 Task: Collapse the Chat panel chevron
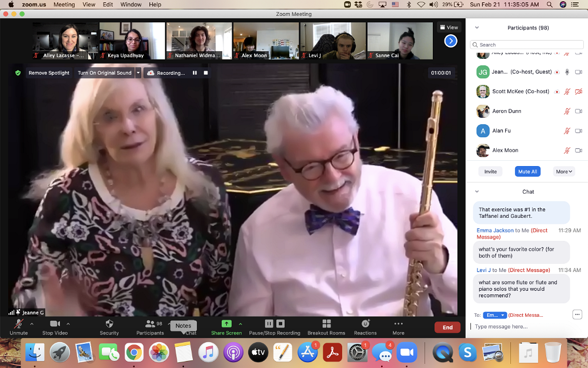click(x=477, y=191)
